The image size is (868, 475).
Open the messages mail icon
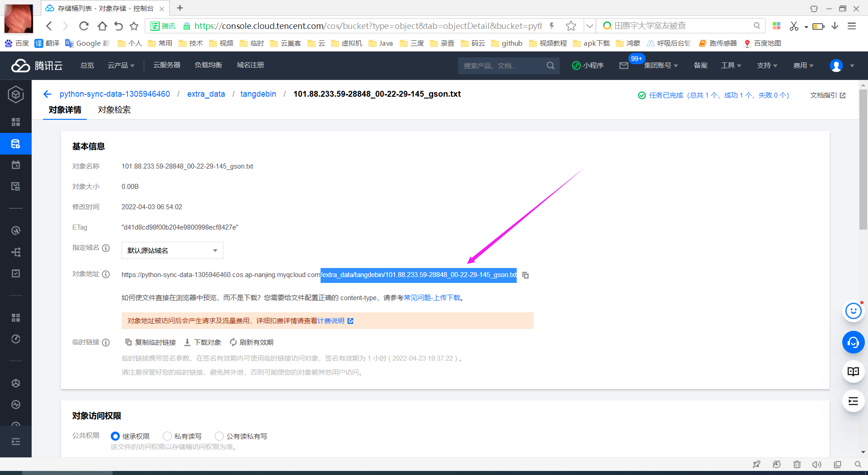click(x=624, y=66)
